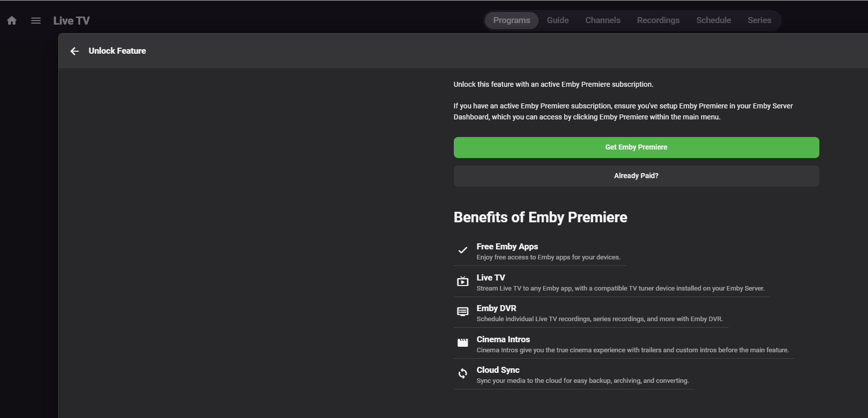Click 'Unlock this feature with an active' sentence

click(x=554, y=84)
